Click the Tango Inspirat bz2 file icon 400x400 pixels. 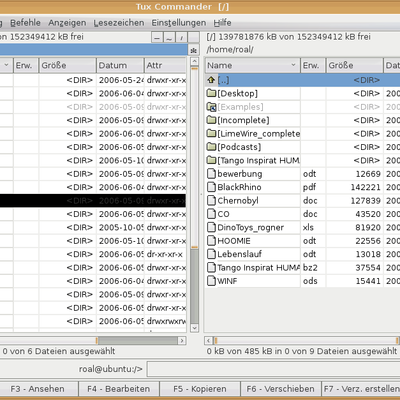click(x=211, y=267)
